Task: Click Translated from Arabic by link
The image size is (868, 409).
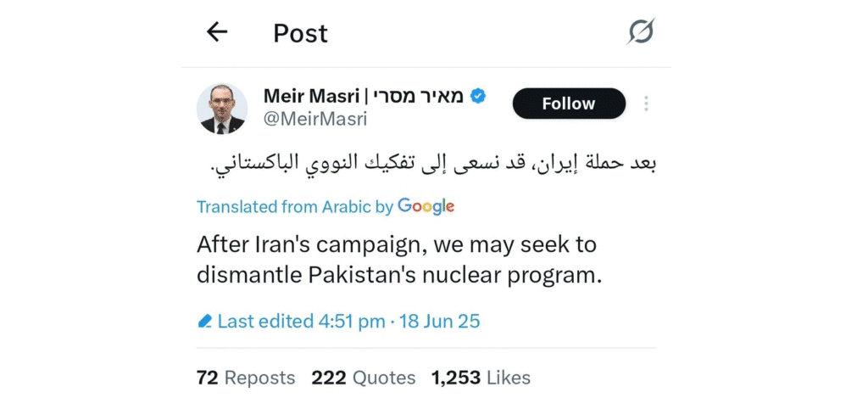Action: [x=294, y=206]
